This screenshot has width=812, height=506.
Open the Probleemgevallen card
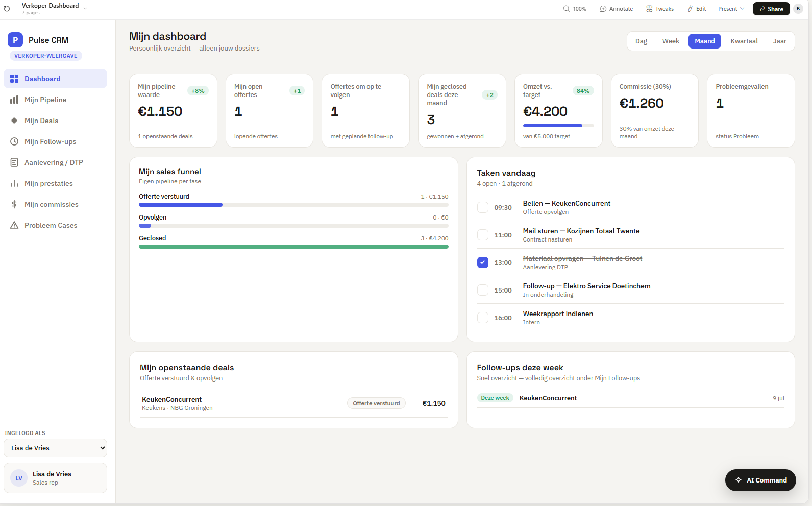751,111
